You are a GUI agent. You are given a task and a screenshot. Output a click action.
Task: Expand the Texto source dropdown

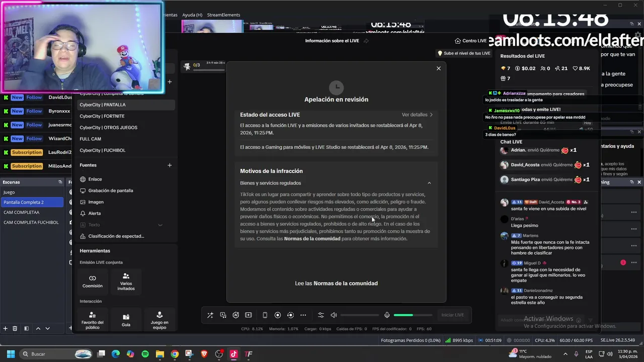pyautogui.click(x=160, y=225)
